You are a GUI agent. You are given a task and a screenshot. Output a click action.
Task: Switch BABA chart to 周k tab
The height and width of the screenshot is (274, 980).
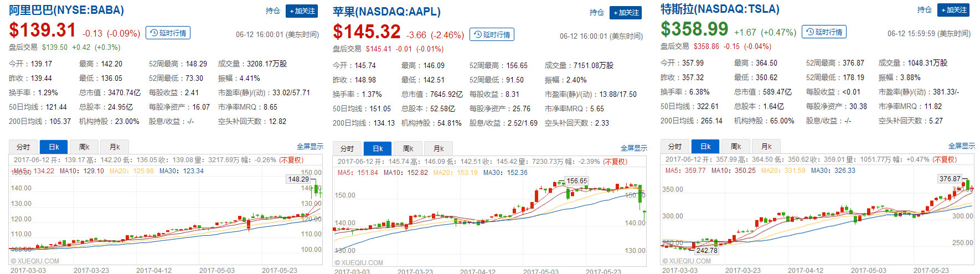84,147
